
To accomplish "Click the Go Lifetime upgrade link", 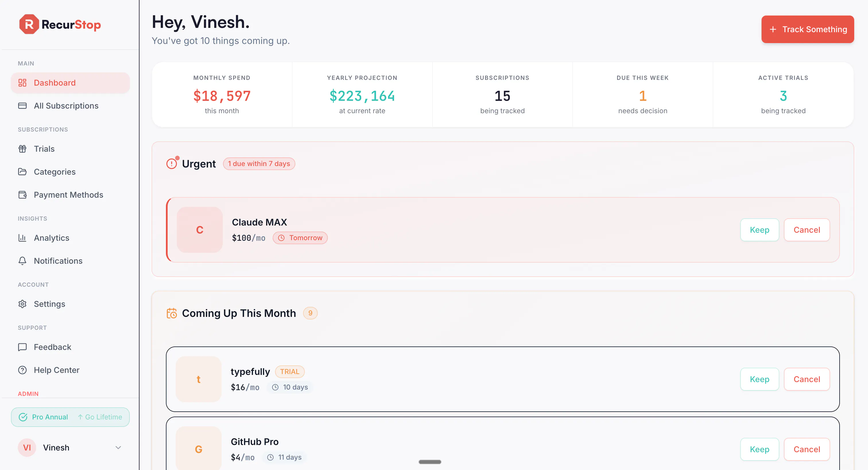I will tap(100, 417).
